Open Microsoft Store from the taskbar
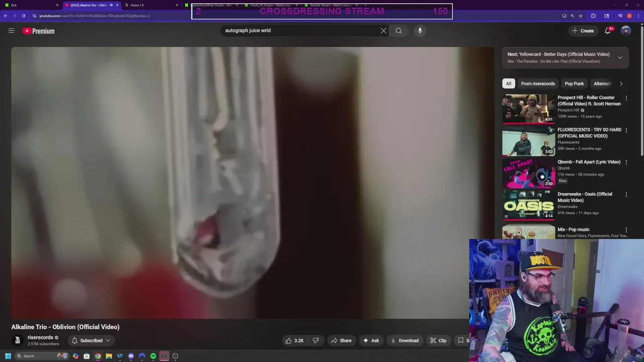Image resolution: width=644 pixels, height=362 pixels. [87, 356]
